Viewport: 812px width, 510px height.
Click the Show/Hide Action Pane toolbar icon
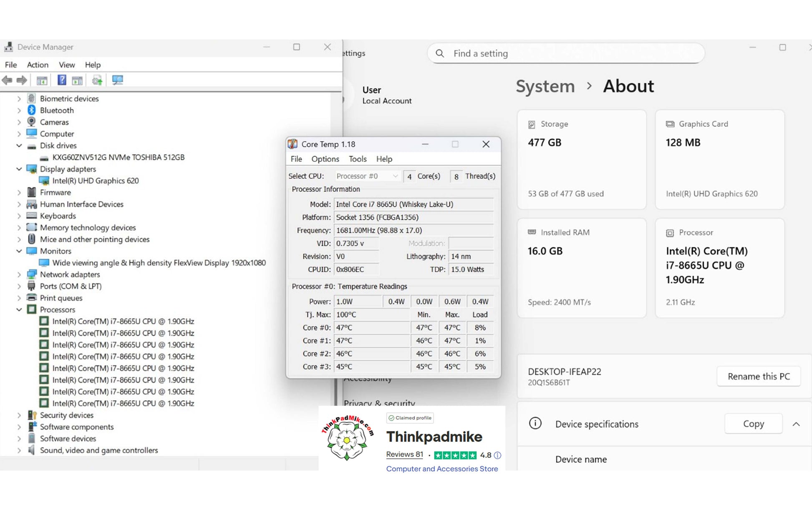77,80
